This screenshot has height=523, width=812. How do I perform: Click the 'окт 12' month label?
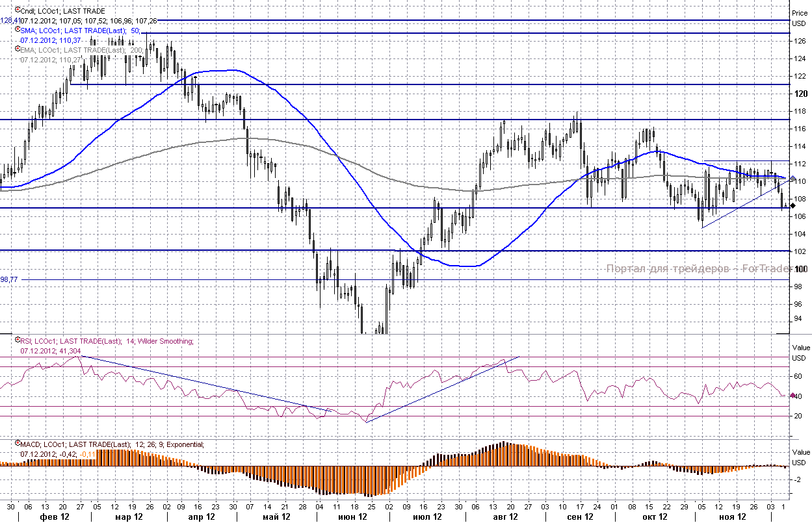[x=657, y=517]
